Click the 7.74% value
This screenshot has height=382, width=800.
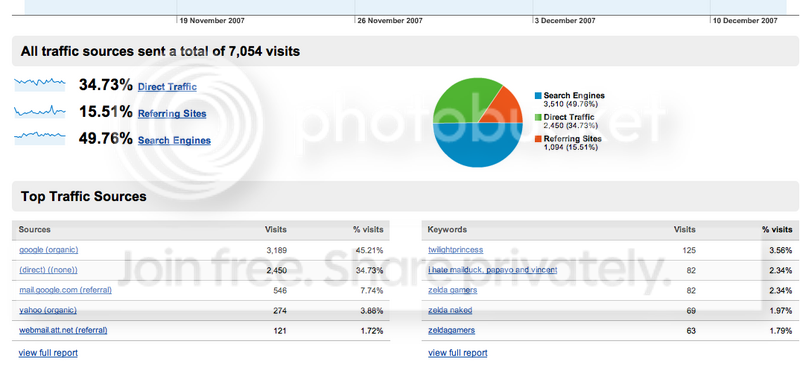(x=371, y=291)
